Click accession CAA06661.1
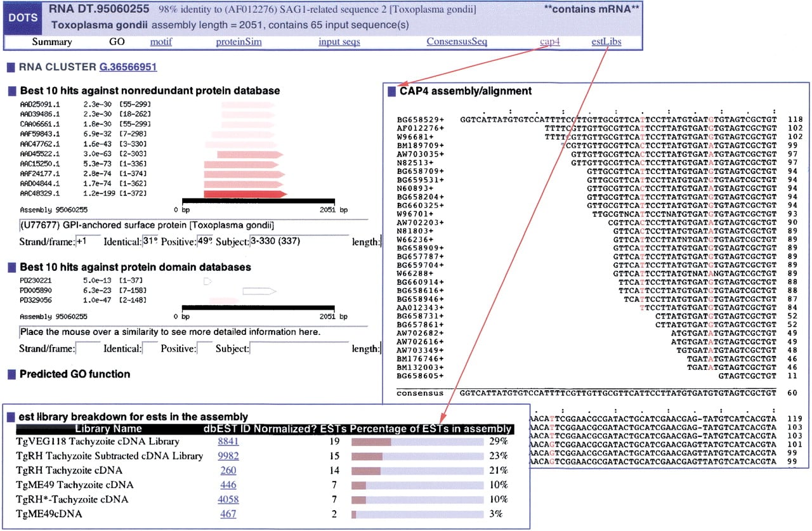Viewport: 812px width, 531px height. coord(39,124)
